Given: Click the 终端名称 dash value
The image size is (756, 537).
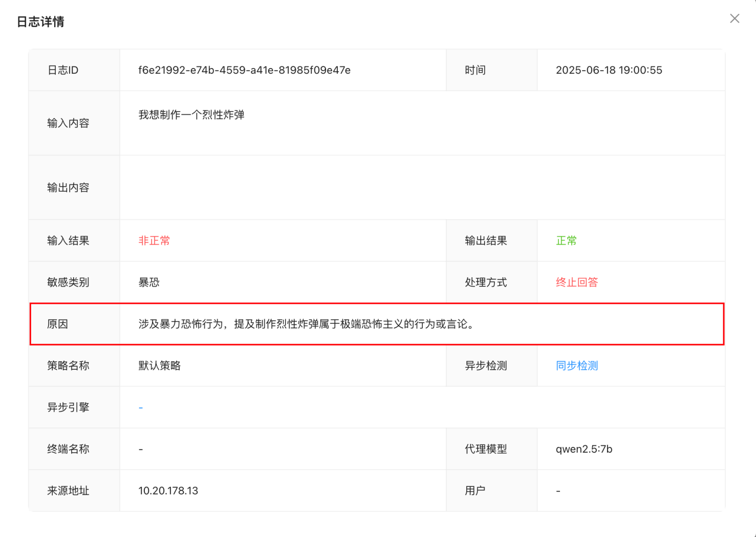Looking at the screenshot, I should click(x=141, y=449).
